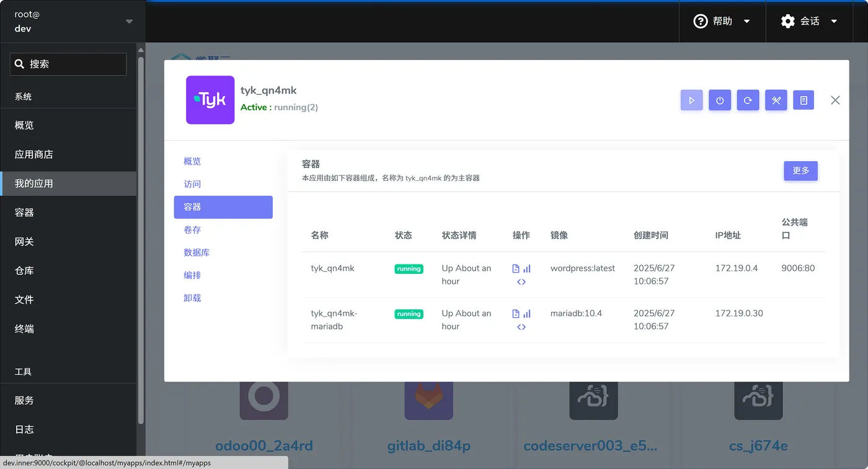This screenshot has width=868, height=469.
Task: Click container name tyk_qn4mk-mariadb
Action: (334, 320)
